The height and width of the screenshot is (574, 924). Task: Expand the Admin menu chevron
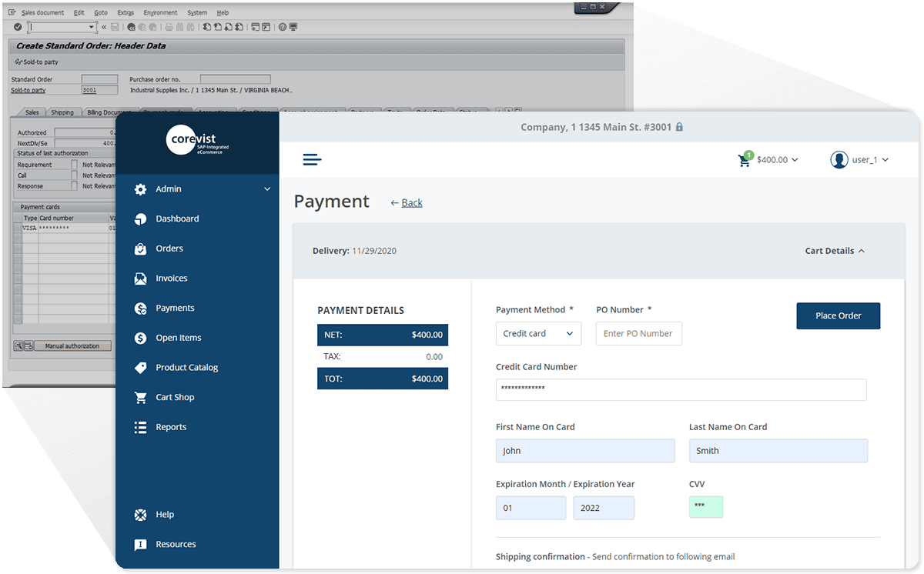[267, 189]
